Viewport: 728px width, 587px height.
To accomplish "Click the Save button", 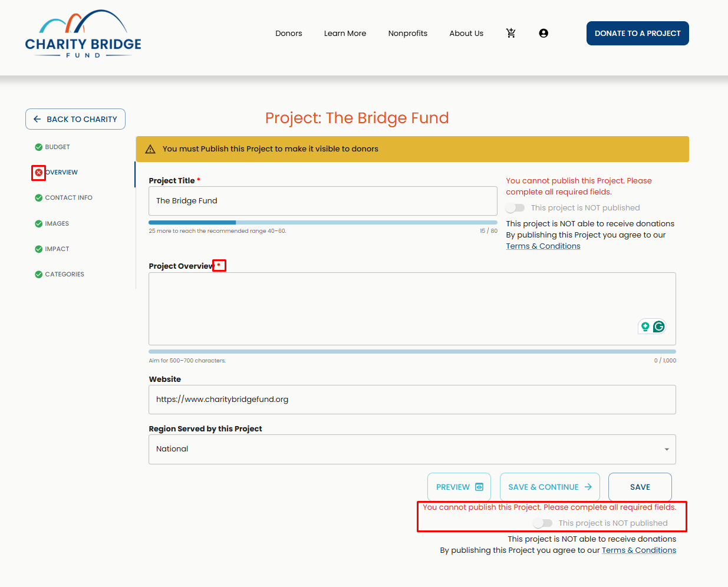I will pyautogui.click(x=640, y=487).
